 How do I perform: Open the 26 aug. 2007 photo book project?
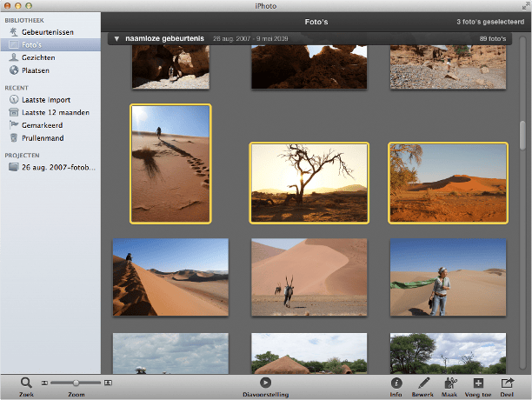point(59,168)
